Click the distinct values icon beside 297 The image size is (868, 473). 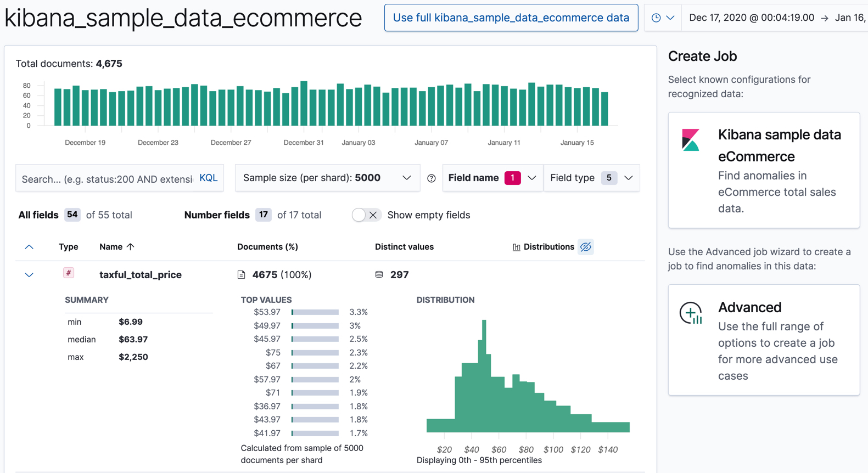pos(379,274)
